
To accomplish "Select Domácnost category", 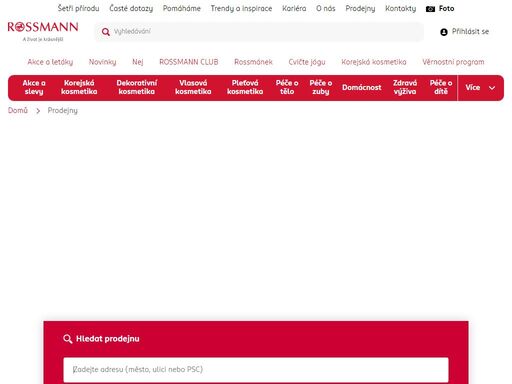I will coord(362,88).
